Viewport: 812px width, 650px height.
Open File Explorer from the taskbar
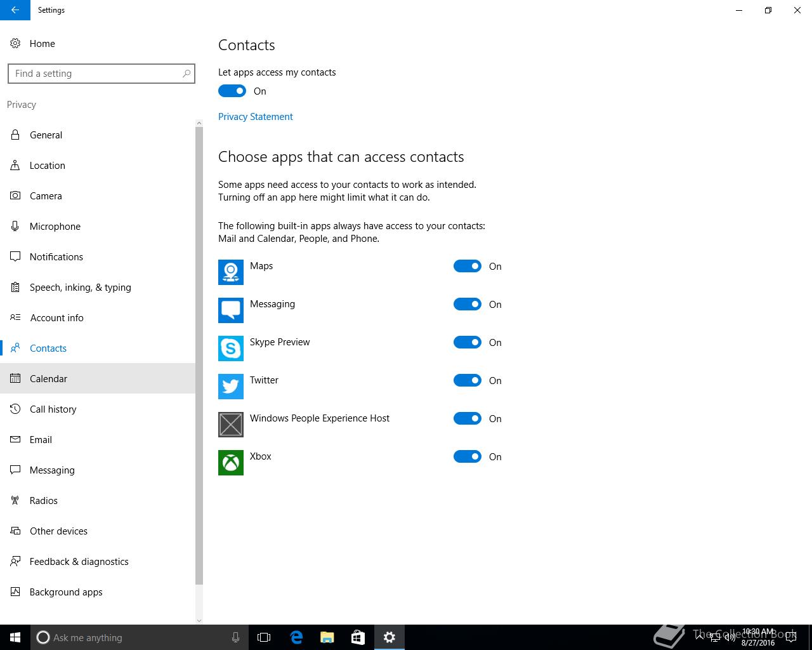[327, 637]
